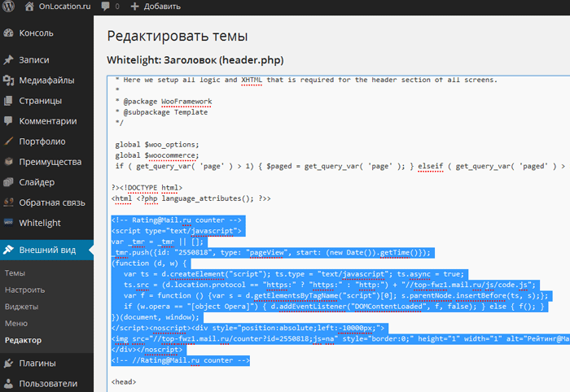Click the Whitelight woo icon
570x392 pixels.
(8, 222)
